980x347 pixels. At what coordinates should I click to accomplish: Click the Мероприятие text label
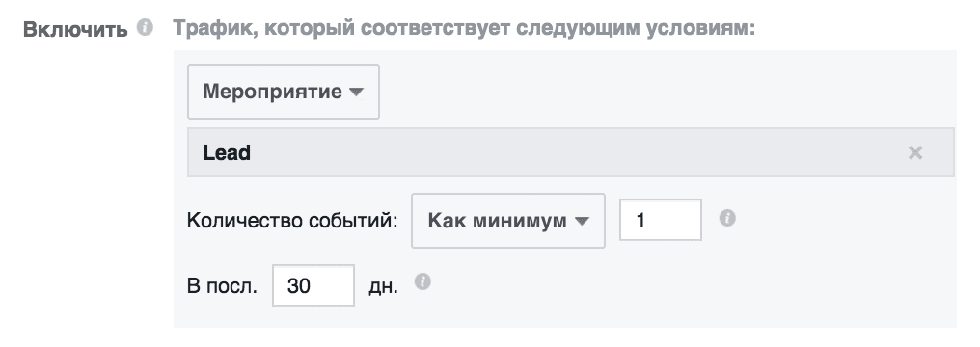[x=273, y=92]
